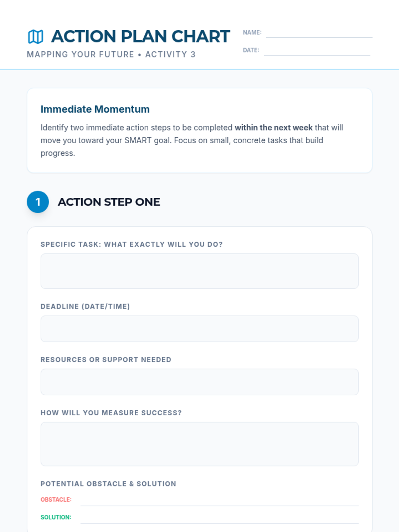Click the Potential Obstacle & Solution label

pyautogui.click(x=108, y=484)
